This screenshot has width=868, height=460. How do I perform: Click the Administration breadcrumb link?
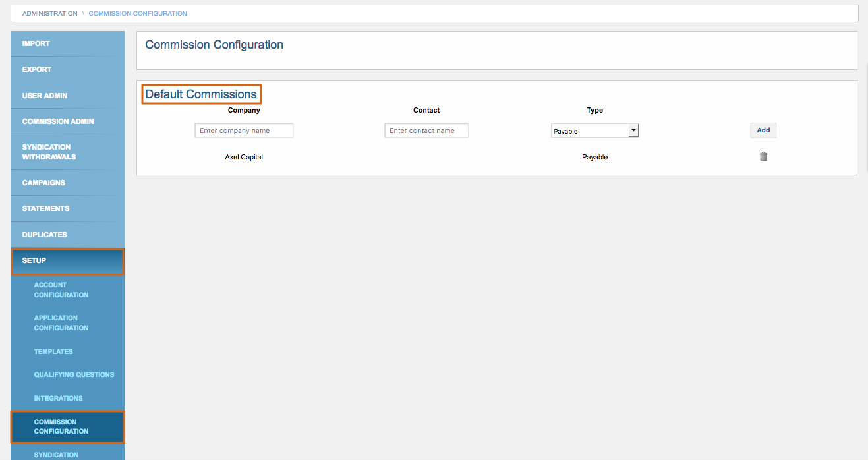click(x=50, y=13)
